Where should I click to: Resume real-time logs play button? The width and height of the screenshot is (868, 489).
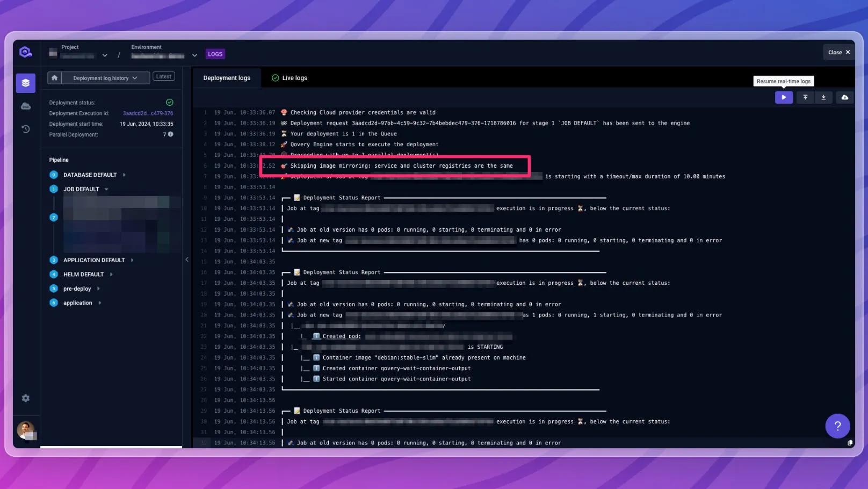[784, 97]
